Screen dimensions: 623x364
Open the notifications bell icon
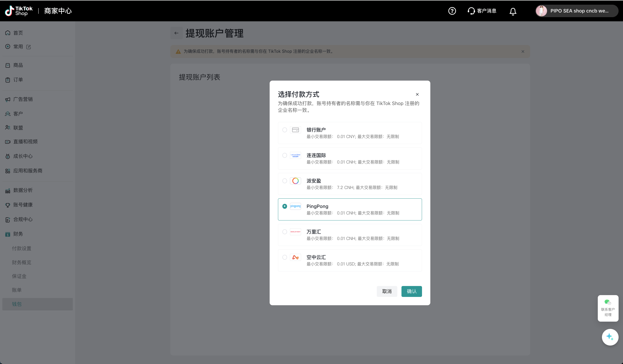point(513,11)
